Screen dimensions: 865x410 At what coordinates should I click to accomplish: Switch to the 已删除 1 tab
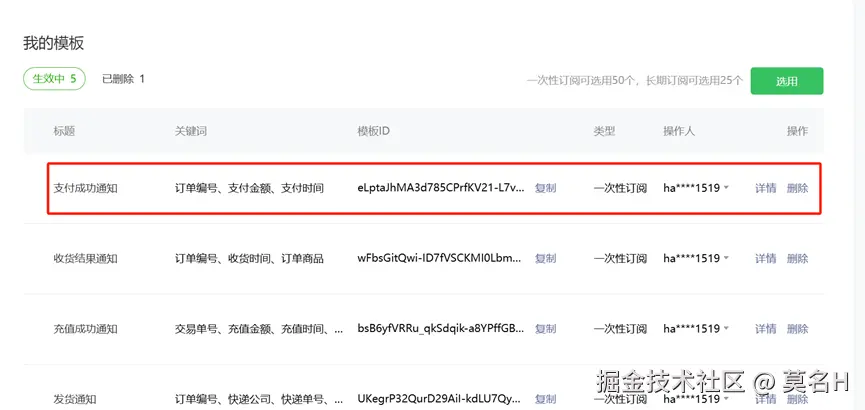tap(123, 79)
